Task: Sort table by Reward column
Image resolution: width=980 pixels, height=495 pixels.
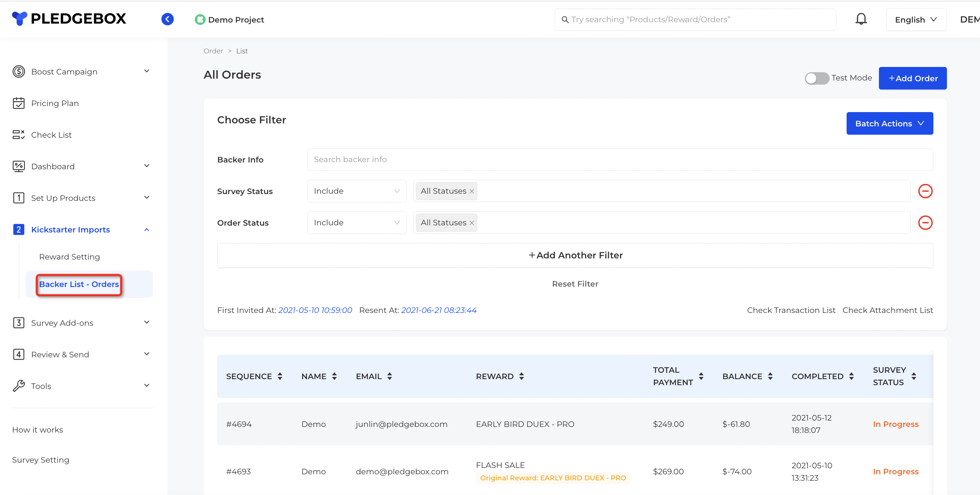Action: [x=522, y=376]
